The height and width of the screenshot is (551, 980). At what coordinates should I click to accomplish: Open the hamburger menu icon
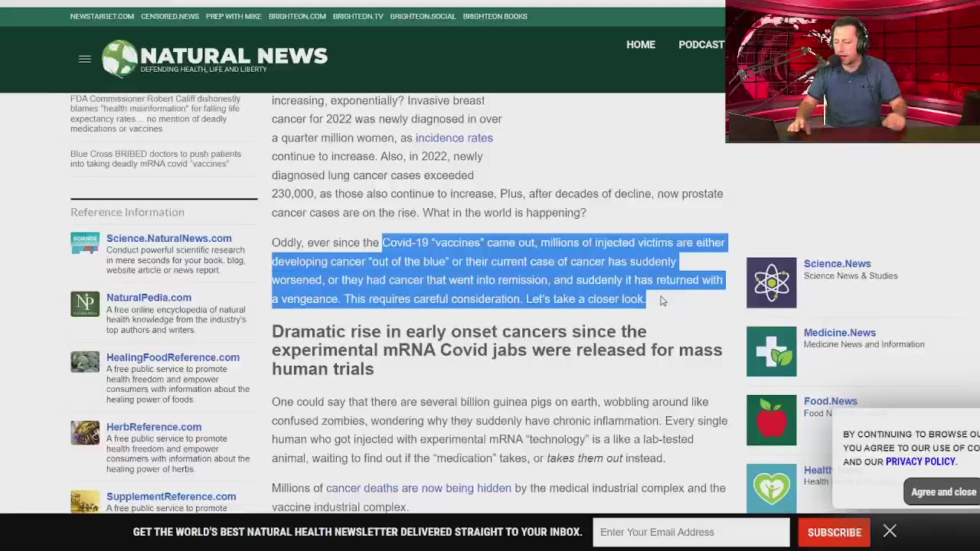click(85, 59)
